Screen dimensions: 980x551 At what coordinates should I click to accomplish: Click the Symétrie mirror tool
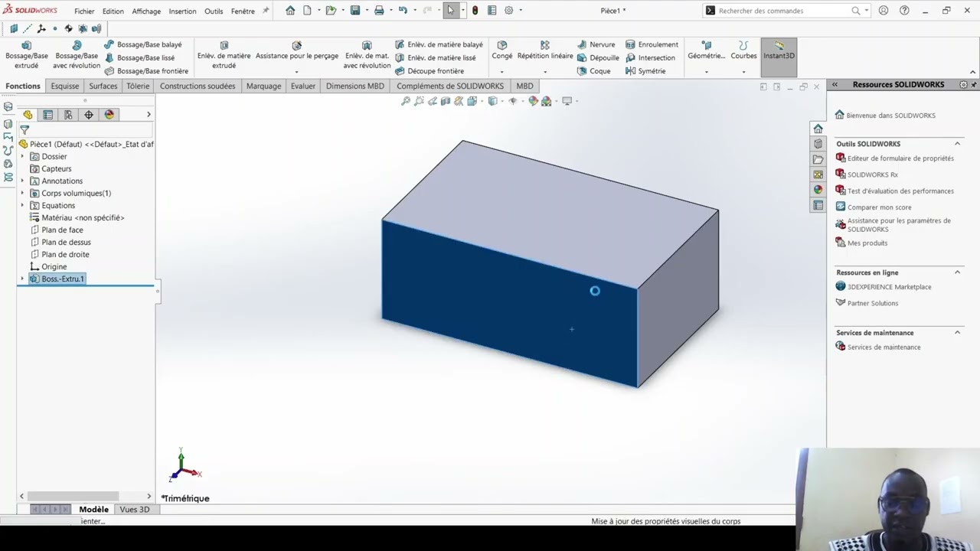coord(645,70)
